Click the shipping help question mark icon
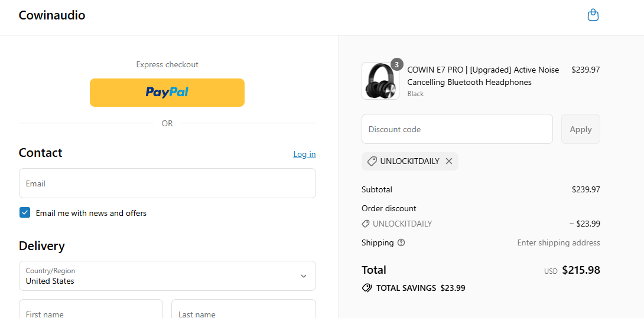The height and width of the screenshot is (318, 644). tap(401, 242)
